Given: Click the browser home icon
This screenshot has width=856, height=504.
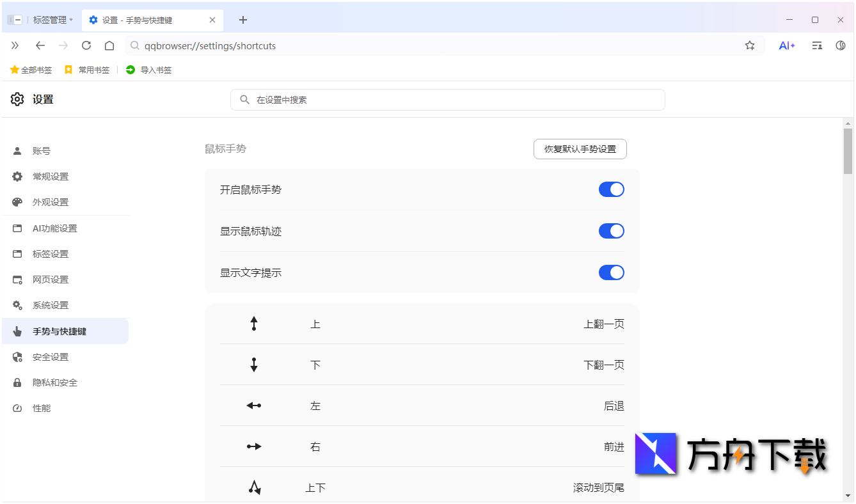Looking at the screenshot, I should (109, 45).
